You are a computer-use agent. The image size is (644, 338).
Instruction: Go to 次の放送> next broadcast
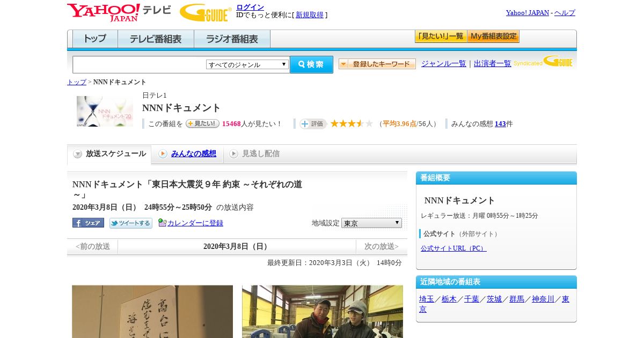382,246
